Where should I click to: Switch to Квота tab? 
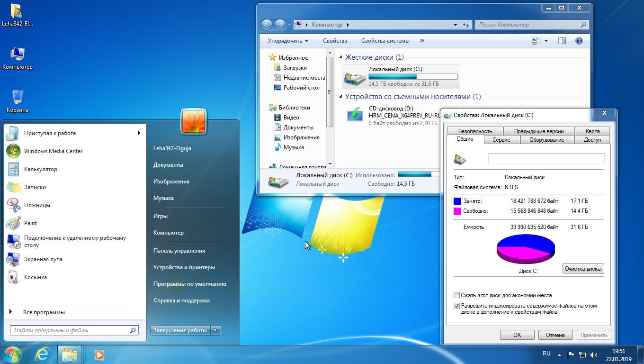coord(592,131)
